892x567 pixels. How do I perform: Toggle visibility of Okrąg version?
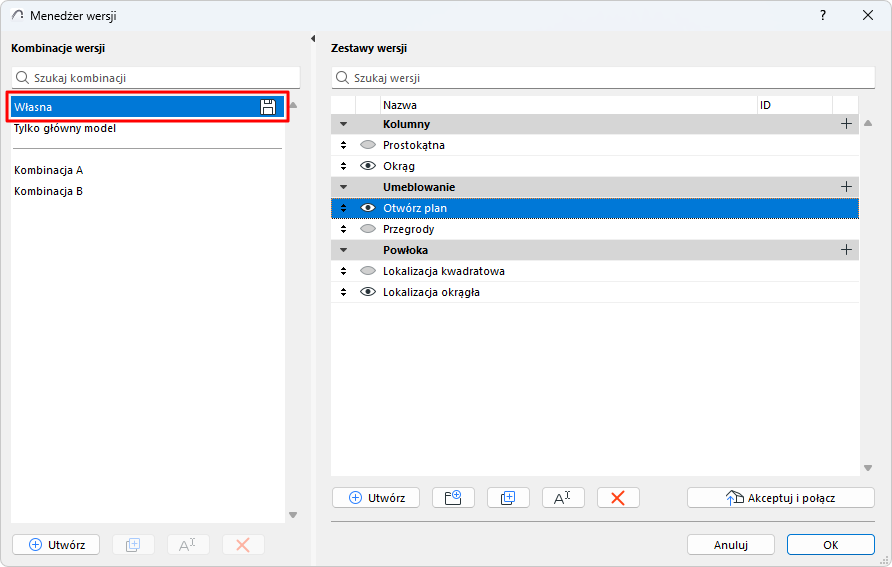coord(368,166)
